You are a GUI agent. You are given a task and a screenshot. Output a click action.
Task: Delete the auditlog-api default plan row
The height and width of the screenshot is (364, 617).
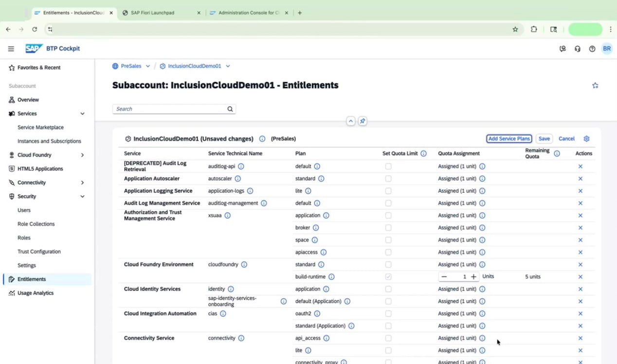coord(581,166)
